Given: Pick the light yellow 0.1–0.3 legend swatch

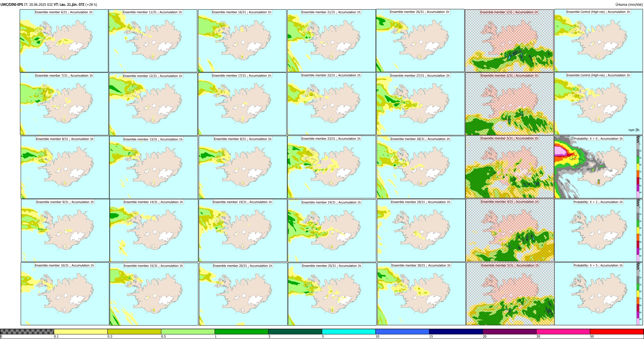Looking at the screenshot, I should [81, 332].
